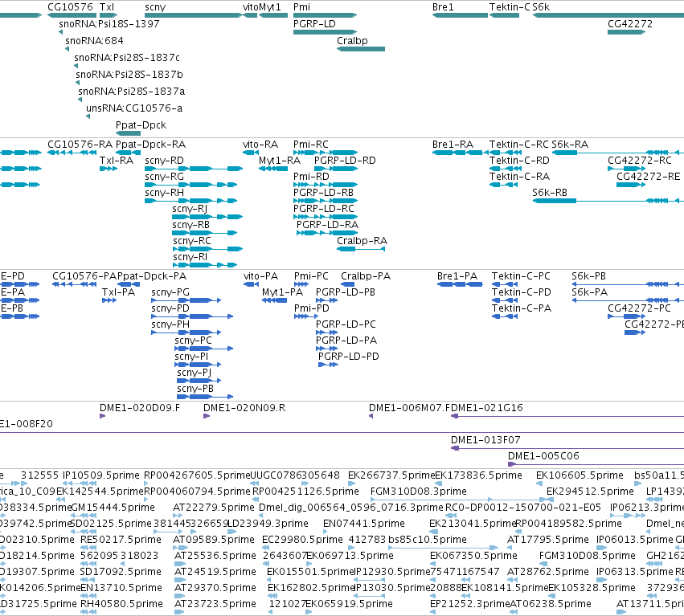Select the Myt1-PA protein label
This screenshot has height=616, width=684.
pos(282,292)
